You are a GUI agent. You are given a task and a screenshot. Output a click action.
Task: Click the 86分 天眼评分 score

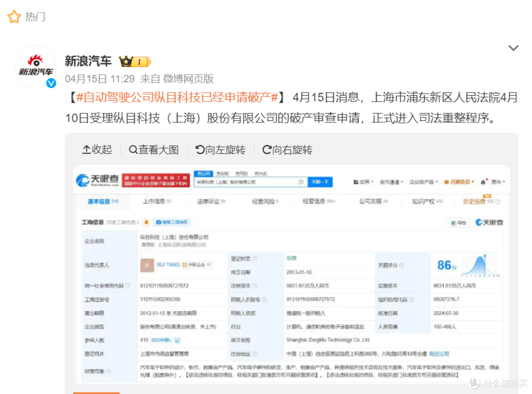(x=447, y=265)
